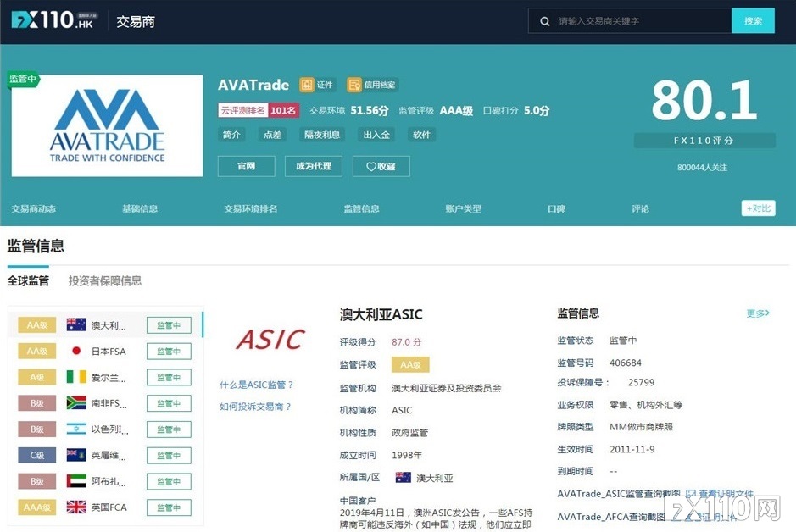The height and width of the screenshot is (532, 796).
Task: Click the 官网 official site button
Action: (246, 166)
